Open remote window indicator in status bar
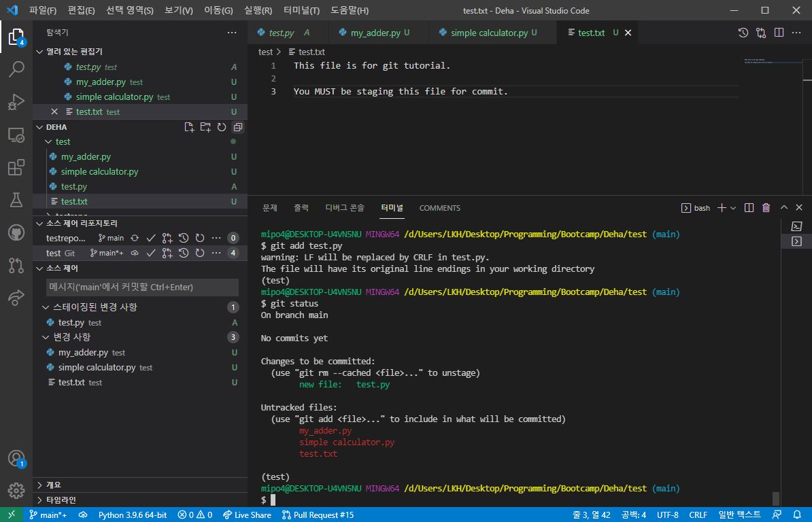This screenshot has width=812, height=522. pos(12,515)
